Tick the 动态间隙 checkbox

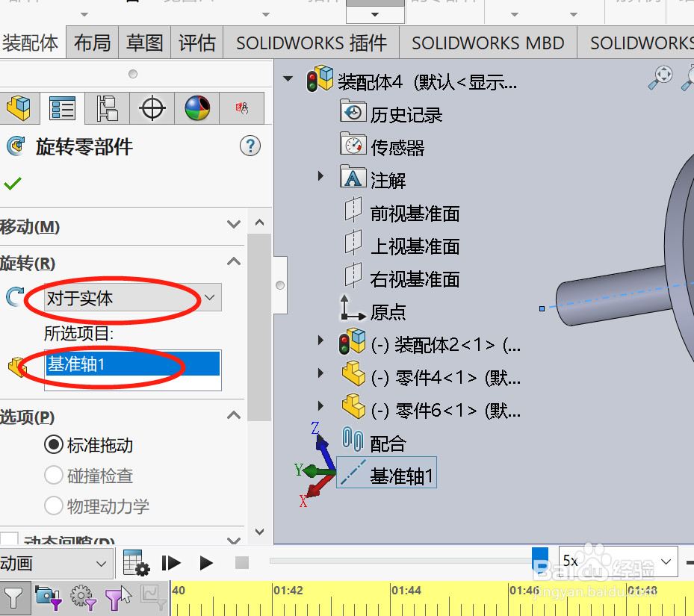point(9,538)
